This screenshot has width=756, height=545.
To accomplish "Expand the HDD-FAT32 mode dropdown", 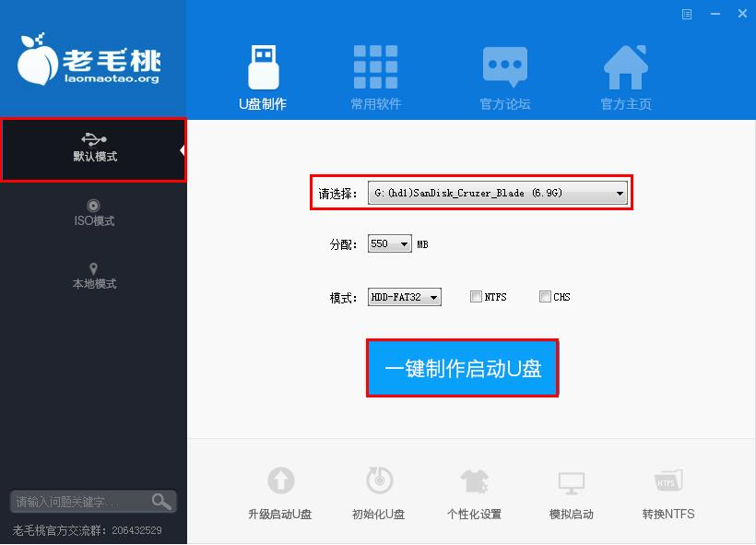I will point(433,297).
